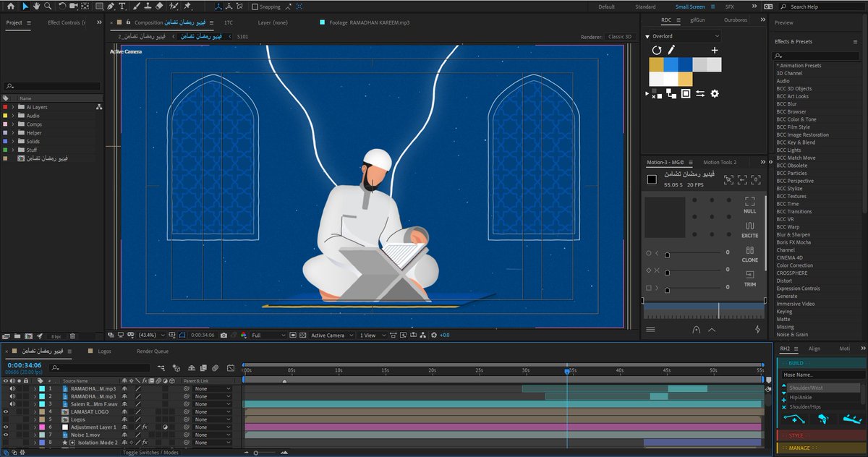Click Classic 3D renderer button
The height and width of the screenshot is (457, 868).
[621, 37]
